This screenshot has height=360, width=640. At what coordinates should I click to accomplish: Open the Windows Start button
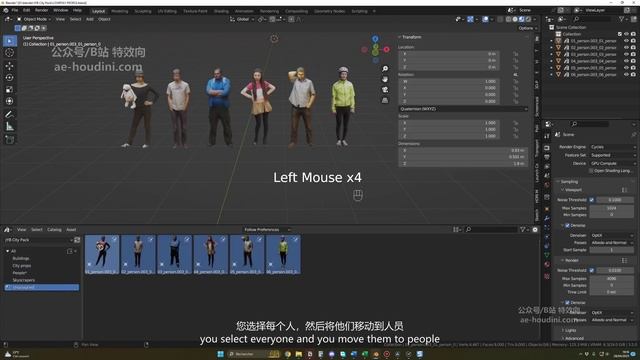coord(221,354)
